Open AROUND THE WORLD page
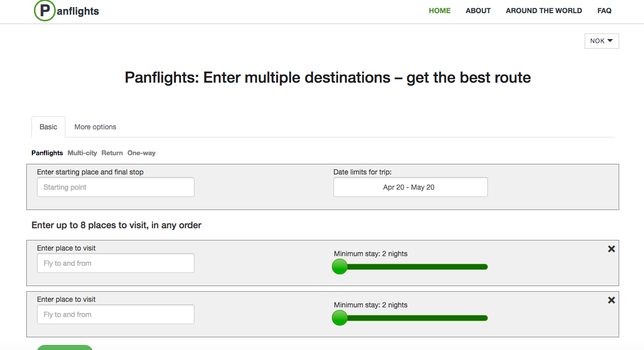This screenshot has width=644, height=350. tap(544, 11)
